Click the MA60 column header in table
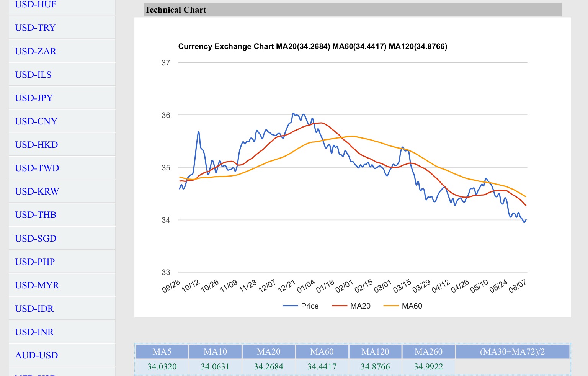Screen dimensions: 588x376 [x=322, y=351]
